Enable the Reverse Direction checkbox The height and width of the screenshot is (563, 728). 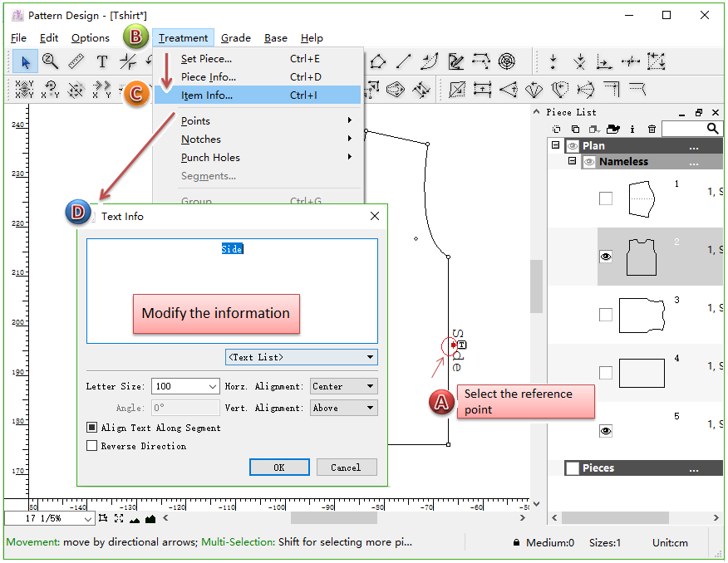(x=92, y=446)
